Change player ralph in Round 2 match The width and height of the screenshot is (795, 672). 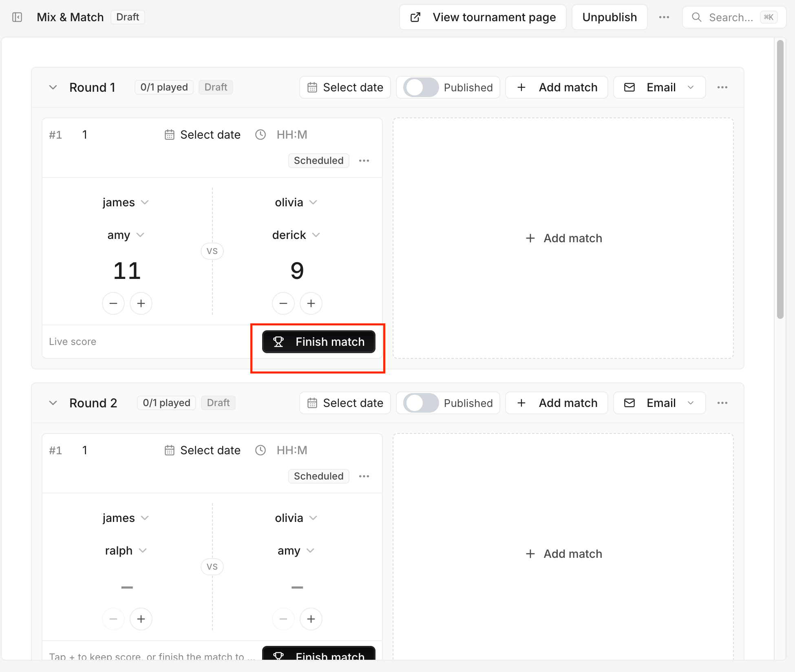click(126, 550)
